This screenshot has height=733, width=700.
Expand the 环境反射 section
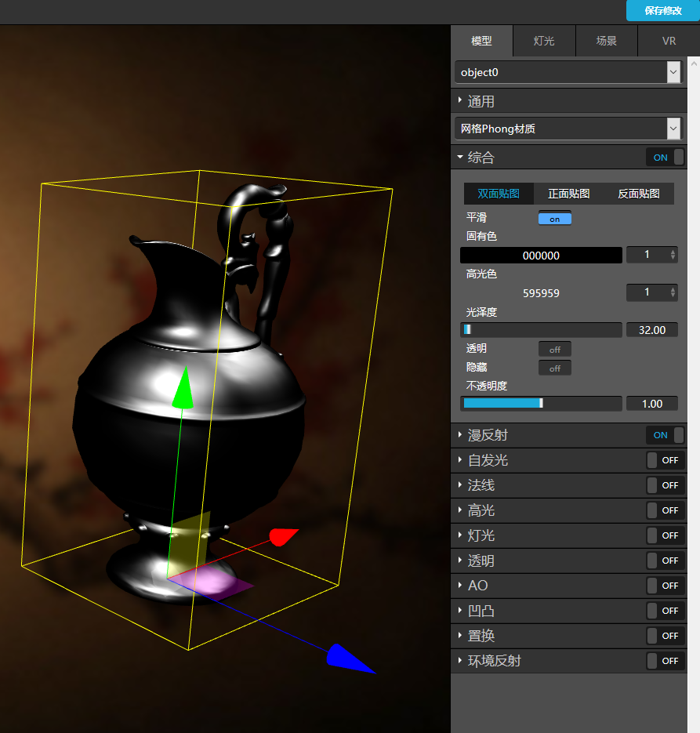pyautogui.click(x=546, y=661)
